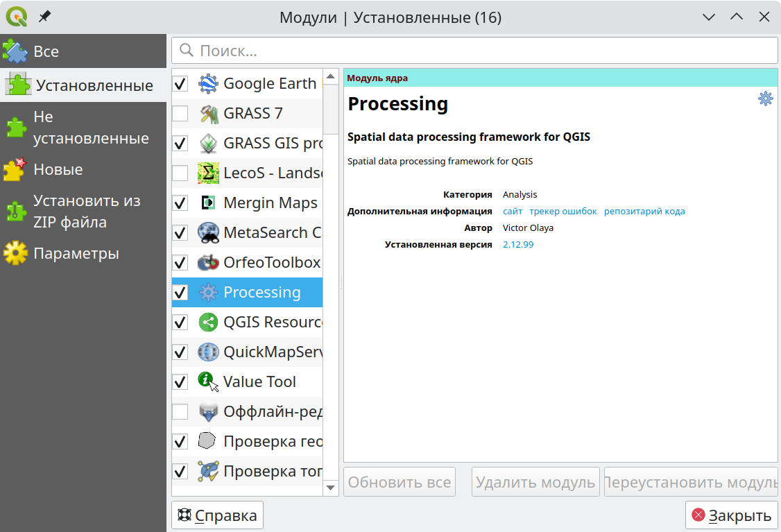Screen dimensions: 781x532
Task: Click the Google Earth plugin icon
Action: pyautogui.click(x=208, y=84)
